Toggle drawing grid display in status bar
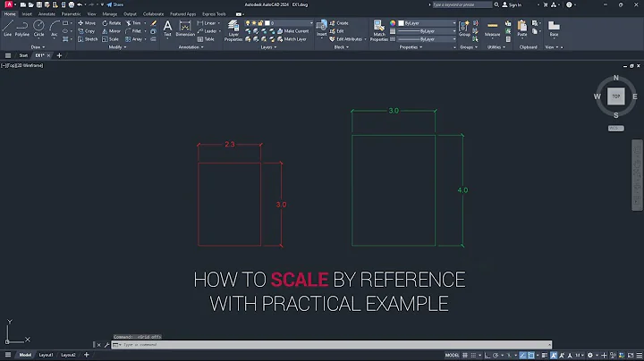 coord(465,356)
